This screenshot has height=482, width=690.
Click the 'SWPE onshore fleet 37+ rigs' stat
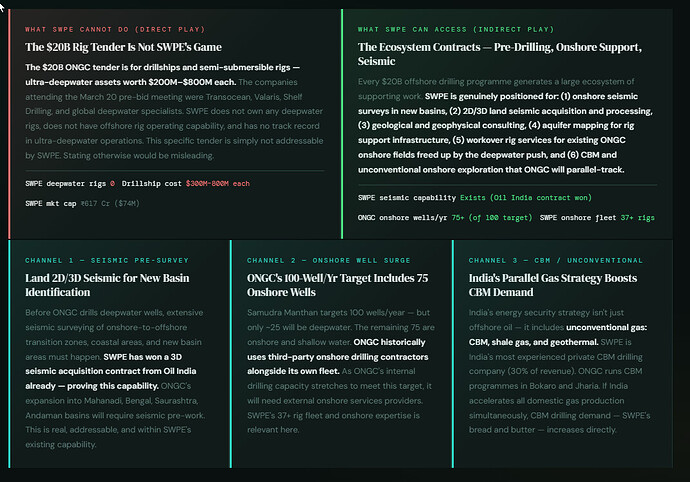click(x=597, y=217)
